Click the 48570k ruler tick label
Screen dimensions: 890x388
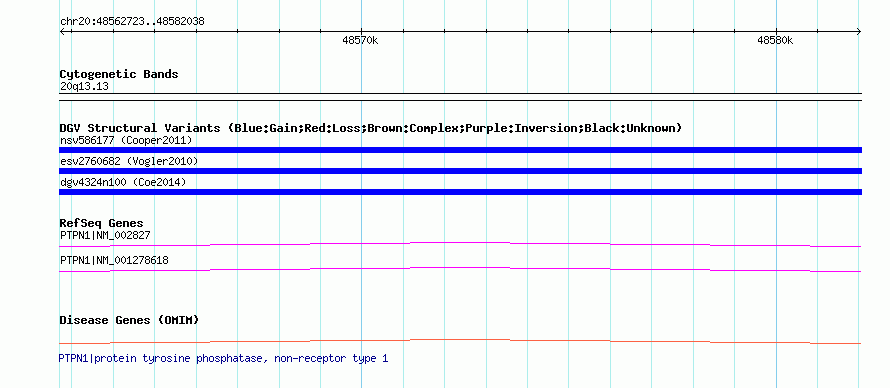coord(360,40)
